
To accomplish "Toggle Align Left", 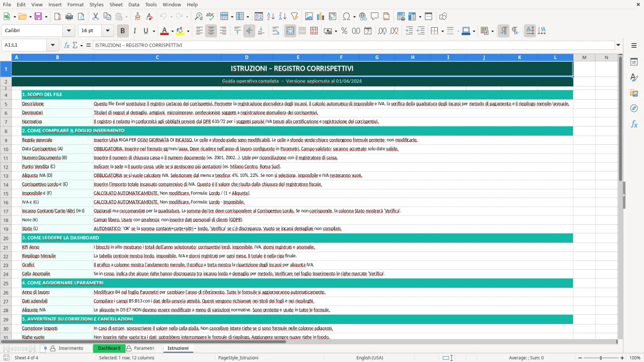I will [199, 31].
